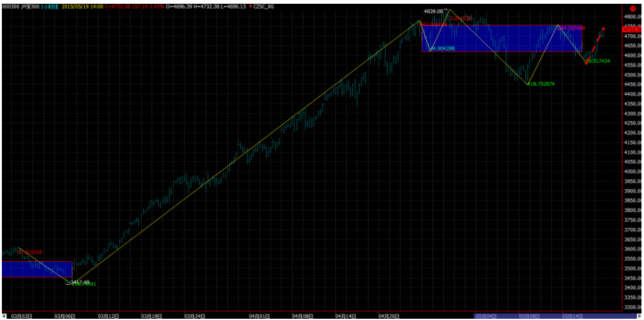Click the left scroll arrow on time axis
Image resolution: width=644 pixels, height=320 pixels.
(3, 316)
